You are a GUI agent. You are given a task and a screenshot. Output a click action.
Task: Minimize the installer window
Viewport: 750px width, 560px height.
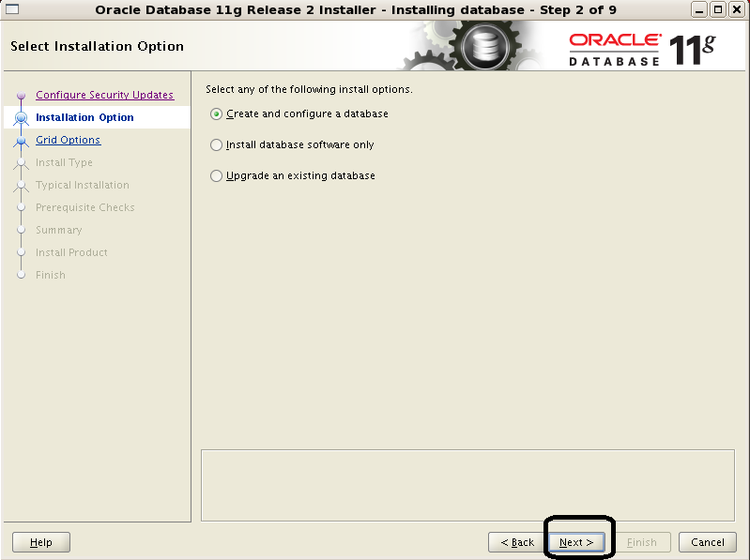[700, 9]
